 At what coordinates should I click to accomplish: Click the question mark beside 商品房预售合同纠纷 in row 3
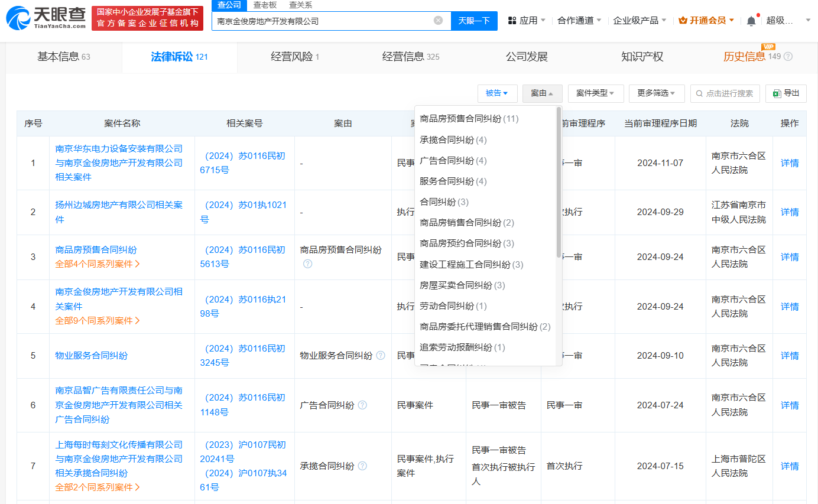[x=307, y=264]
